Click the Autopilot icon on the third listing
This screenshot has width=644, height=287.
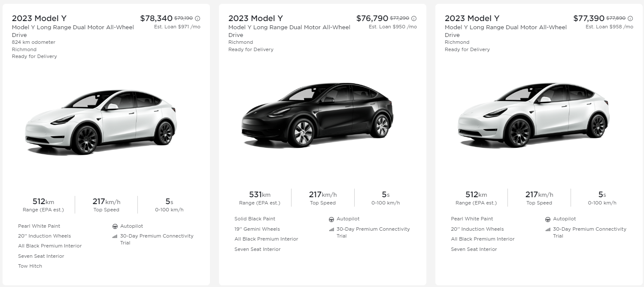(x=547, y=219)
